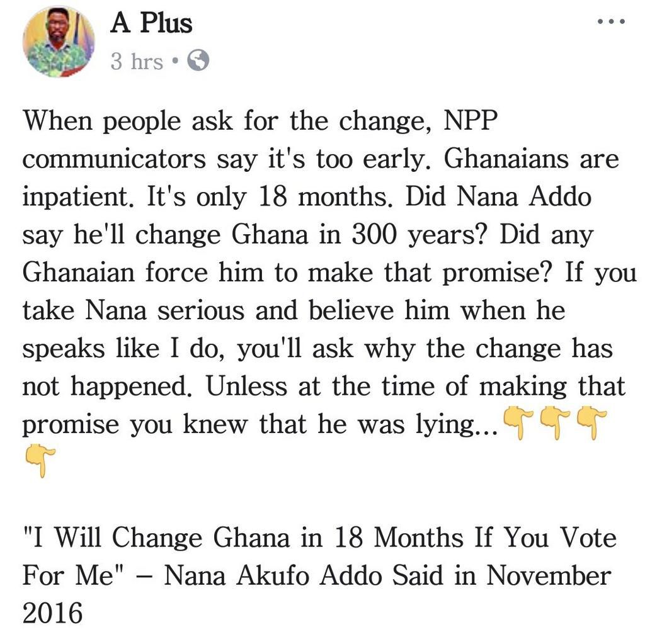Screen dimensions: 645x644
Task: Click the word November in the last paragraph
Action: click(x=549, y=576)
